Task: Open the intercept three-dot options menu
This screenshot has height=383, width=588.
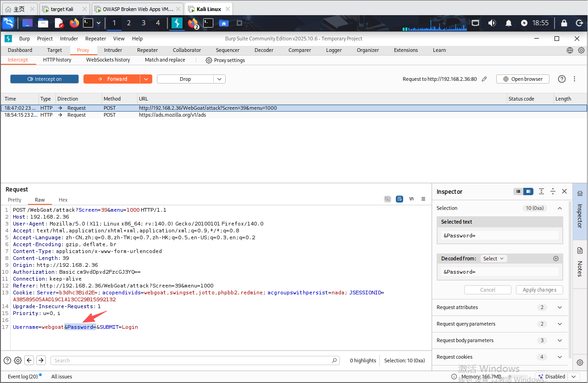Action: click(x=574, y=79)
